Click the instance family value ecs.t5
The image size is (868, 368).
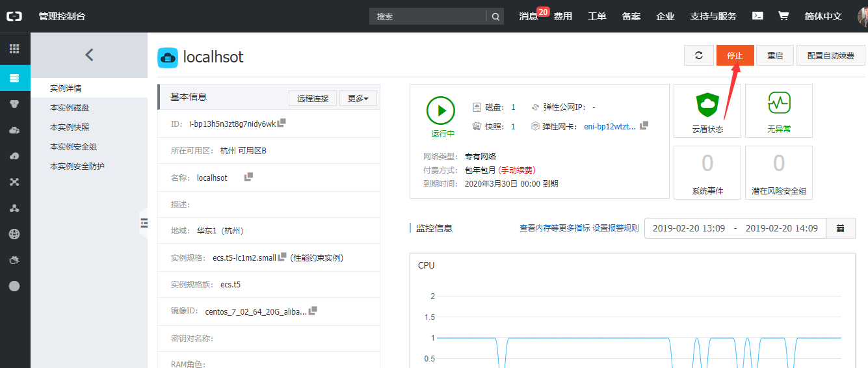(230, 284)
